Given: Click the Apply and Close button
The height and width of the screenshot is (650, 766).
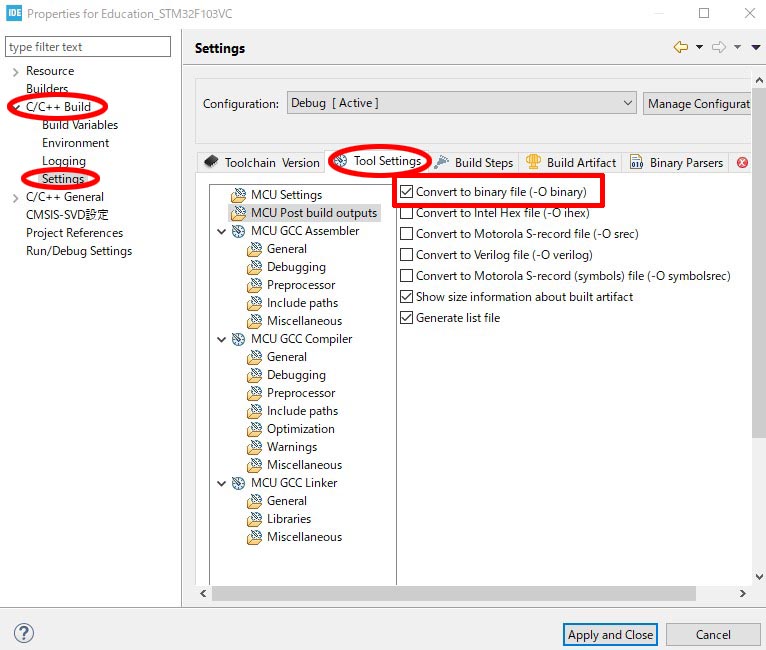Looking at the screenshot, I should click(610, 634).
